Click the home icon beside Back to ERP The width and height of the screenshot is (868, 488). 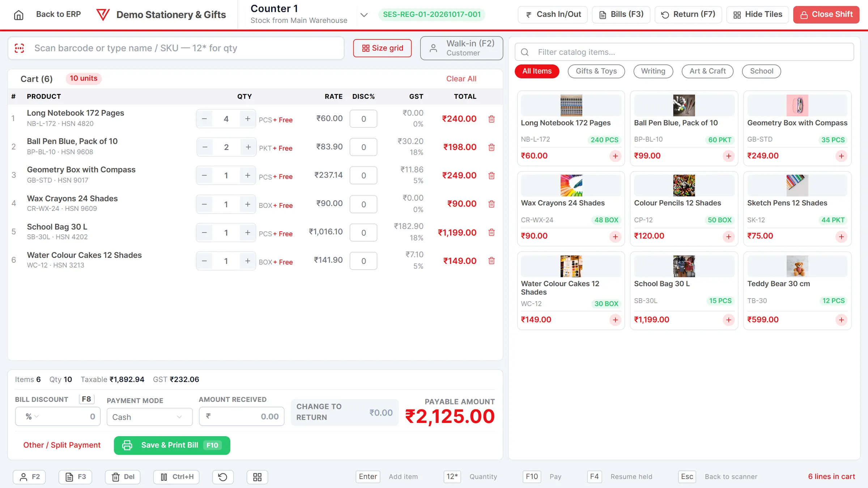[x=18, y=15]
